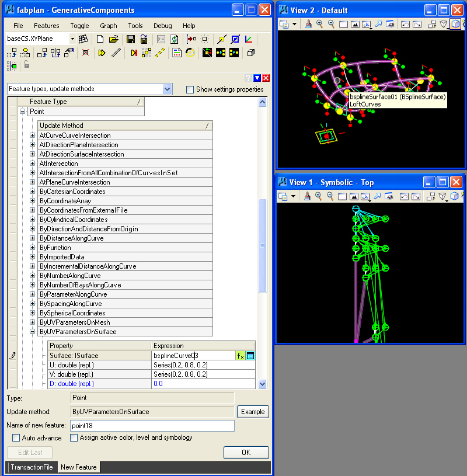Click the blue arrow icon in View 1 toolbar
The width and height of the screenshot is (467, 476).
click(x=377, y=196)
